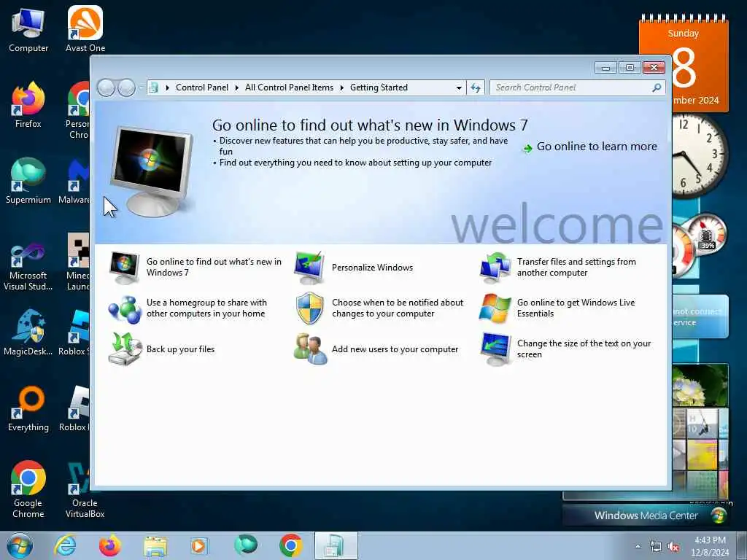Open MagicDesktop desktop shortcut
The width and height of the screenshot is (747, 560).
point(28,333)
